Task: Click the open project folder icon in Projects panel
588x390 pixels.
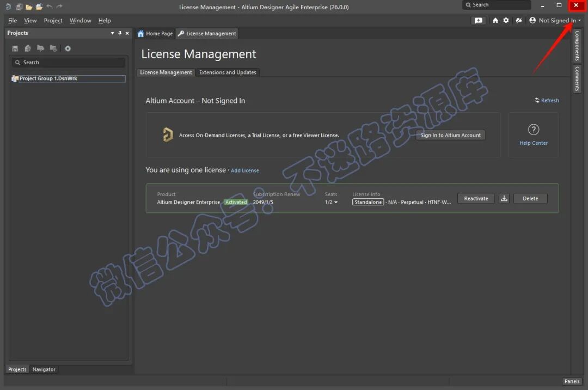Action: pos(40,48)
